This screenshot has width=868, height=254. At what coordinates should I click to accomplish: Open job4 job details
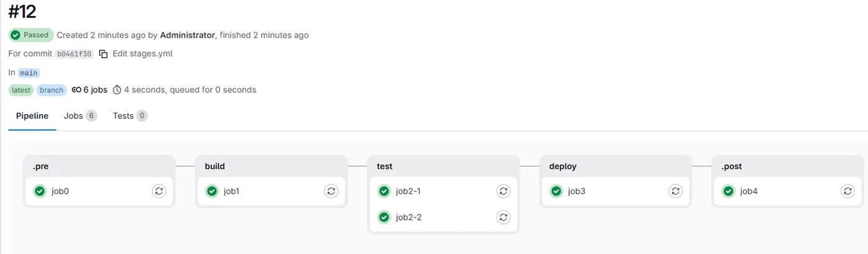click(x=749, y=191)
